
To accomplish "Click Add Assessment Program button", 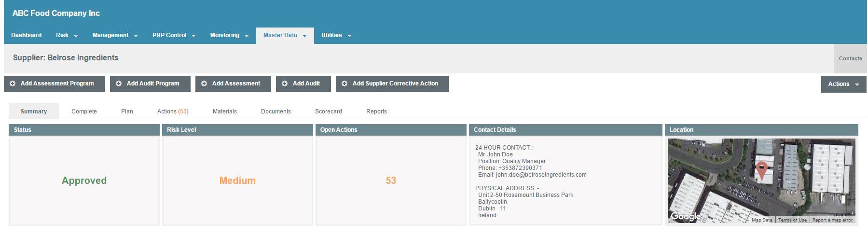I will [x=55, y=84].
